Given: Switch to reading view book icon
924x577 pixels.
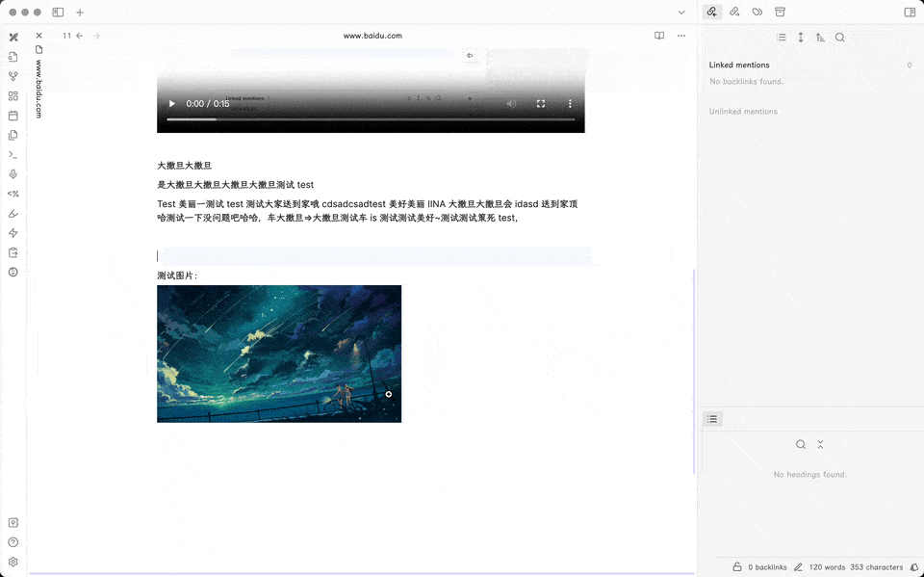Looking at the screenshot, I should point(659,36).
